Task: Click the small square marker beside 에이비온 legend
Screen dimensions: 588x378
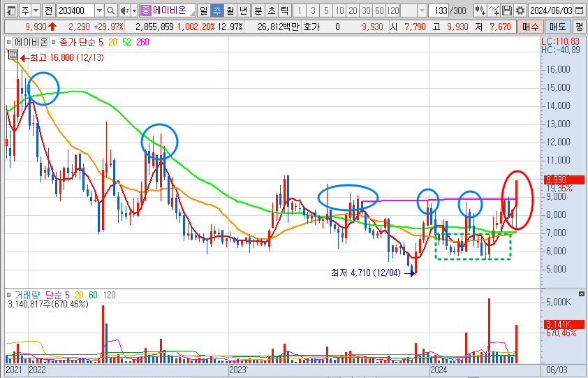Action: (8, 43)
